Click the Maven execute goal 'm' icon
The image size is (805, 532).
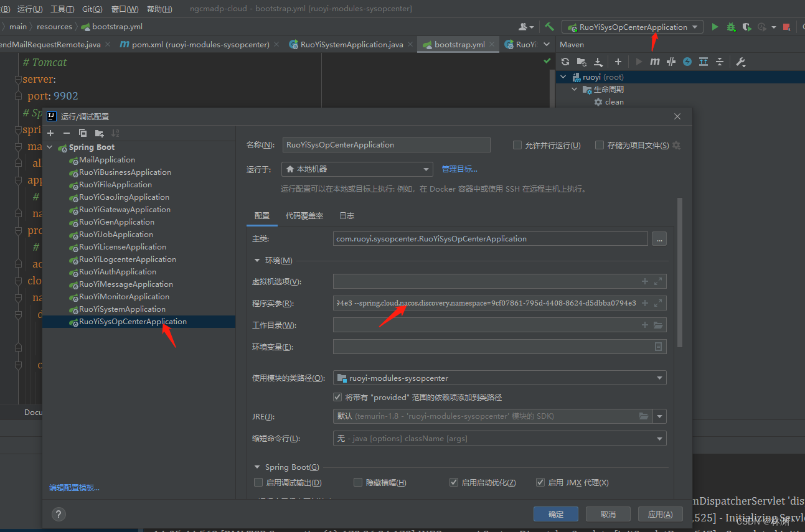pos(655,62)
